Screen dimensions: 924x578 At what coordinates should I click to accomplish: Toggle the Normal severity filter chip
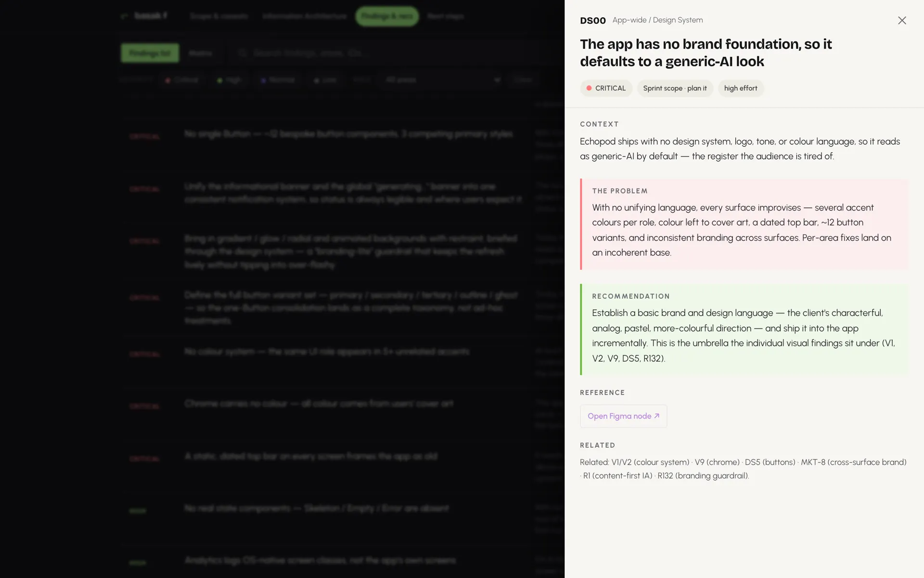(278, 80)
